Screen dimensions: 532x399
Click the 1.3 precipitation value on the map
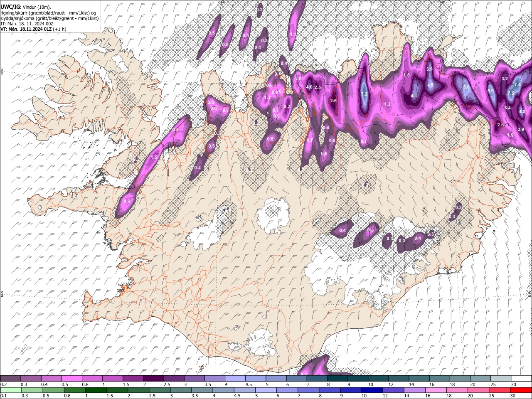pos(267,97)
